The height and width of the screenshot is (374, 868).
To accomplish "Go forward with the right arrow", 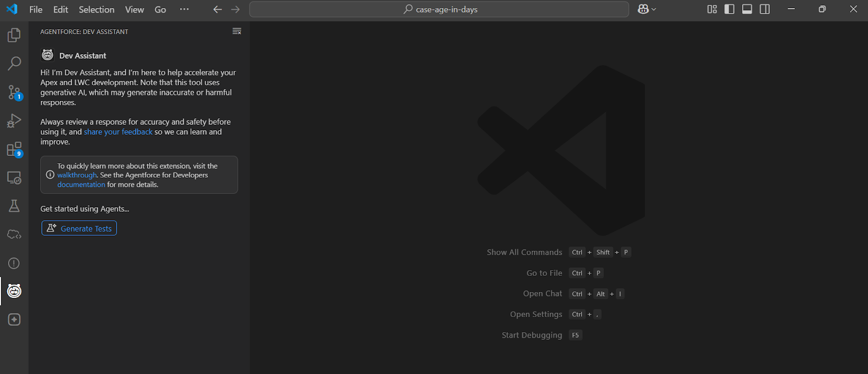I will (x=235, y=9).
